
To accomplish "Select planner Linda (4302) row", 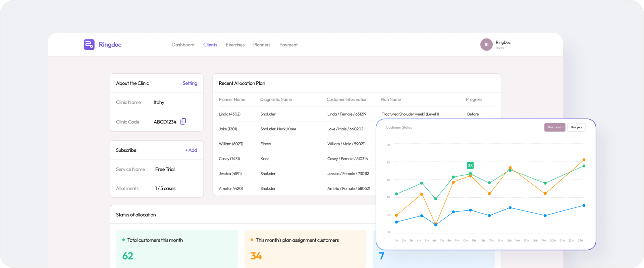I will (x=230, y=114).
